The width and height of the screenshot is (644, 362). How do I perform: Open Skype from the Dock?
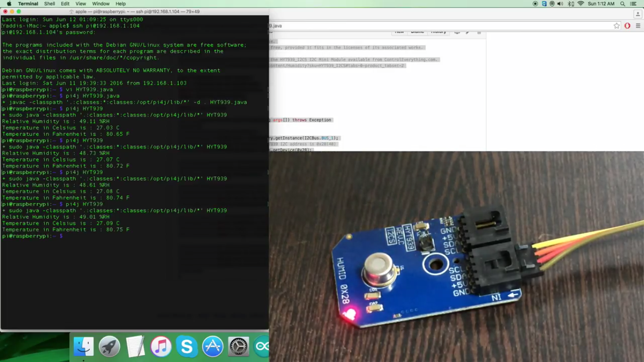[187, 347]
